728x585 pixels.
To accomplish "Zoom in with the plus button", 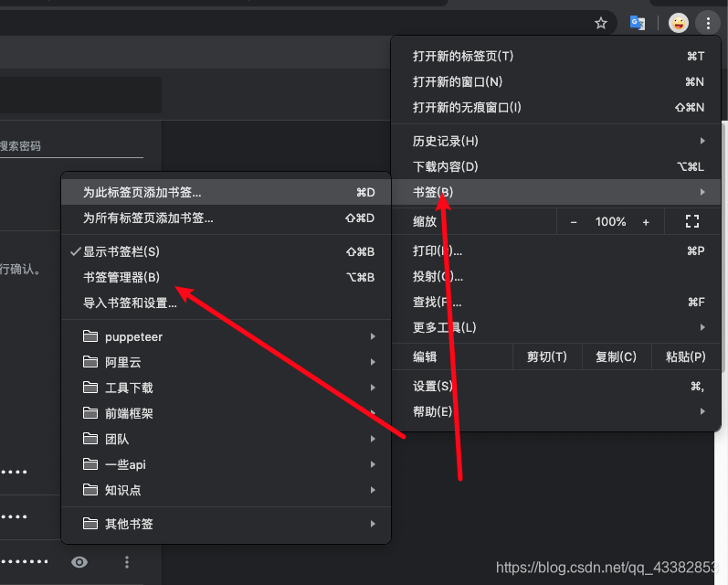I will (x=646, y=222).
